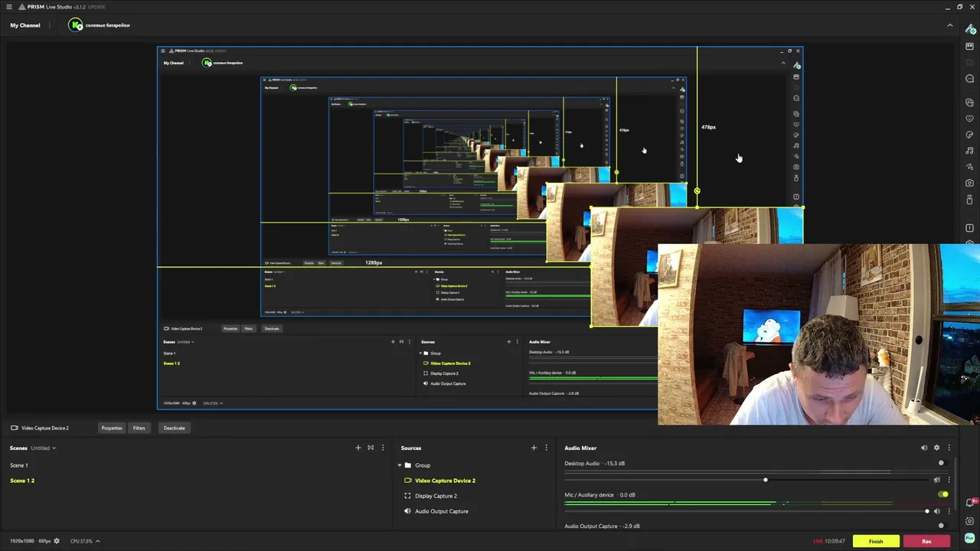Mute Mic / Auxiliary device with the speaker icon
The width and height of the screenshot is (980, 551).
coord(936,511)
